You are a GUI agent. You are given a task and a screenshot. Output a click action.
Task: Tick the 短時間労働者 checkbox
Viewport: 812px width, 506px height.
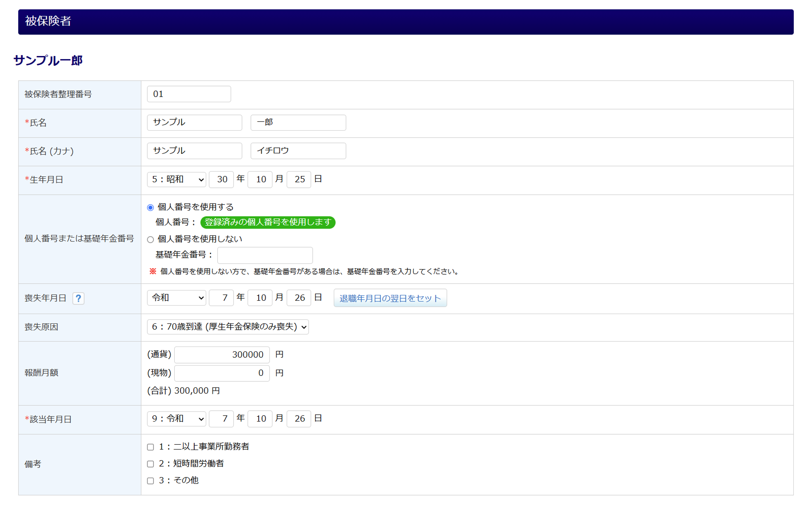tap(151, 464)
